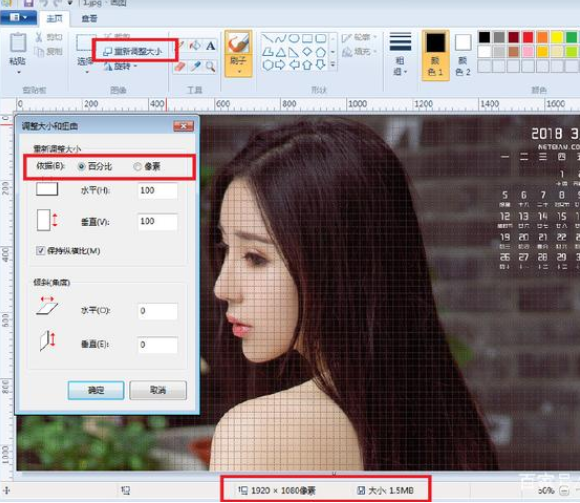Select the Pixels (像素) radio button
The image size is (580, 503).
(x=137, y=167)
